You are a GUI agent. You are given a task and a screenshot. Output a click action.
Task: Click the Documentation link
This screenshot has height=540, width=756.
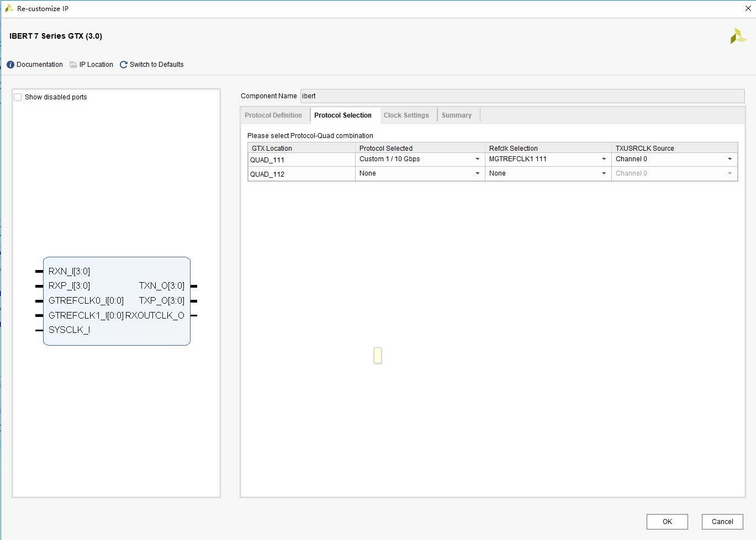click(x=40, y=65)
